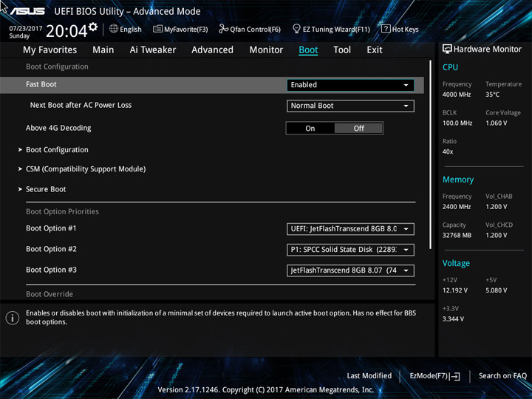This screenshot has height=399, width=532.
Task: Click the MyFavorite list icon
Action: tap(157, 29)
